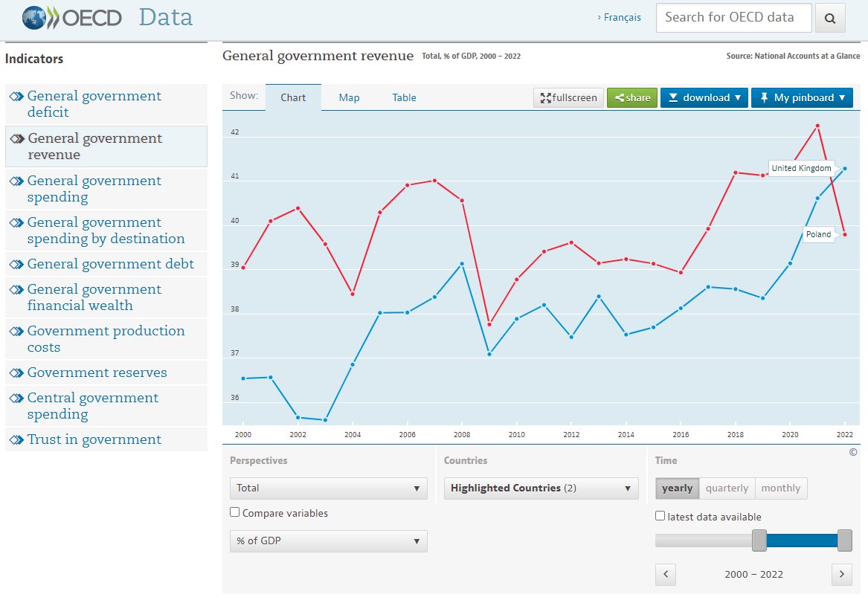Open General government financial wealth indicator
Screen dimensions: 868x600
click(x=94, y=297)
